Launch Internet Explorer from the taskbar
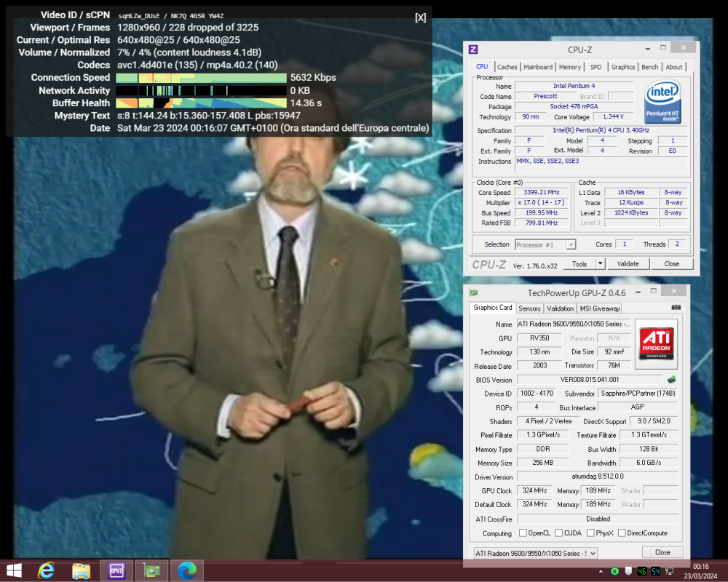This screenshot has width=728, height=582. click(x=46, y=570)
